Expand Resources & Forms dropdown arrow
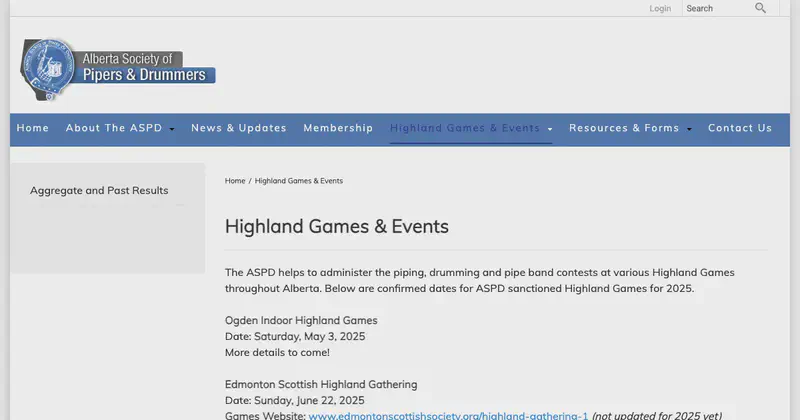This screenshot has width=800, height=420. 689,129
